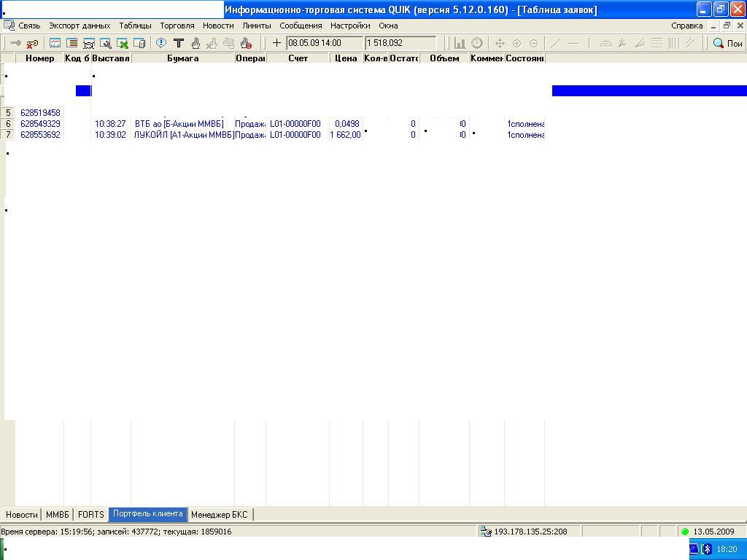Click the magnifier search icon
Image resolution: width=747 pixels, height=560 pixels.
coord(719,43)
